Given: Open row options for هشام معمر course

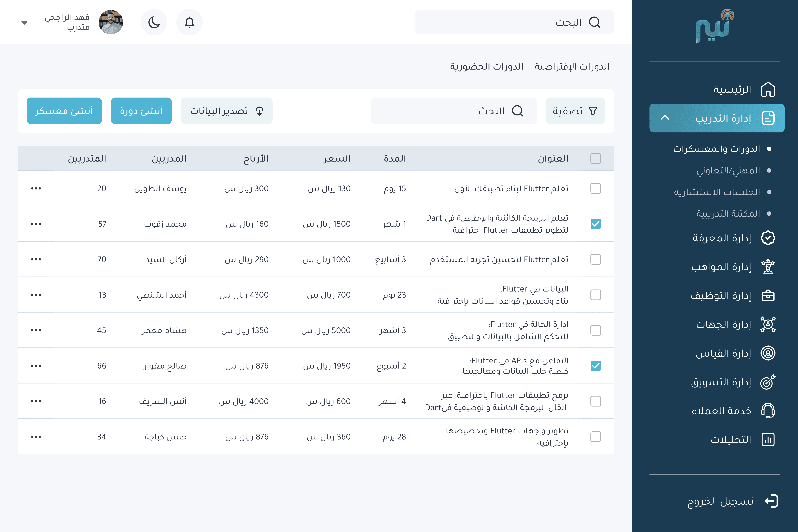Looking at the screenshot, I should [x=36, y=330].
